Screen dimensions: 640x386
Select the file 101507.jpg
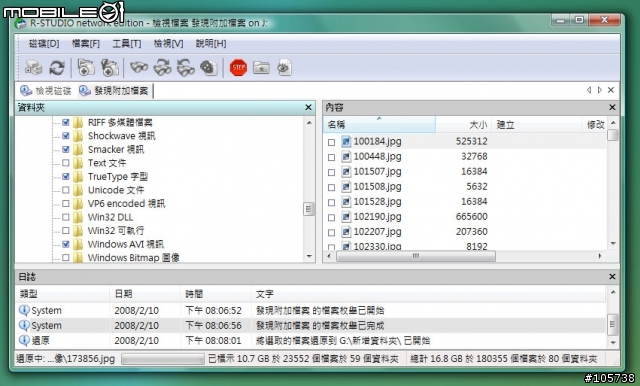(377, 172)
